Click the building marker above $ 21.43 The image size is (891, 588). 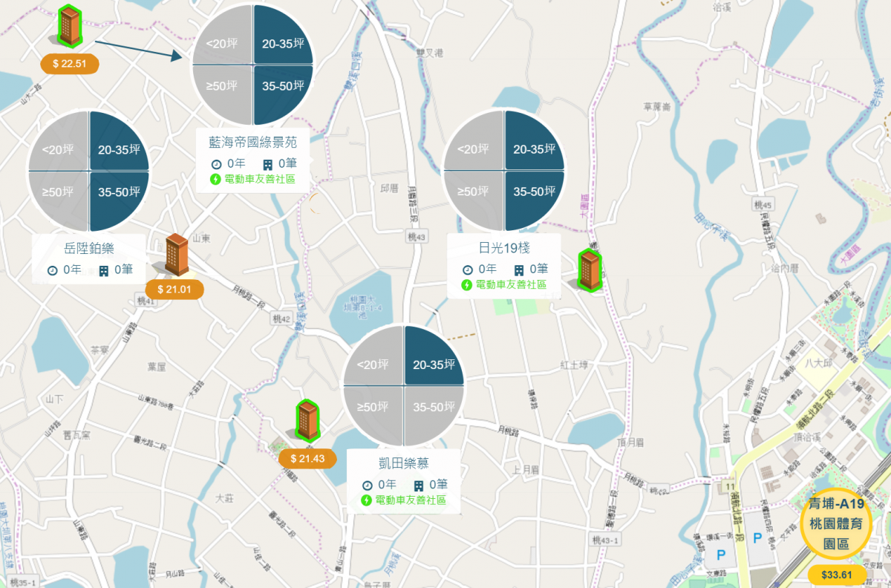coord(307,420)
